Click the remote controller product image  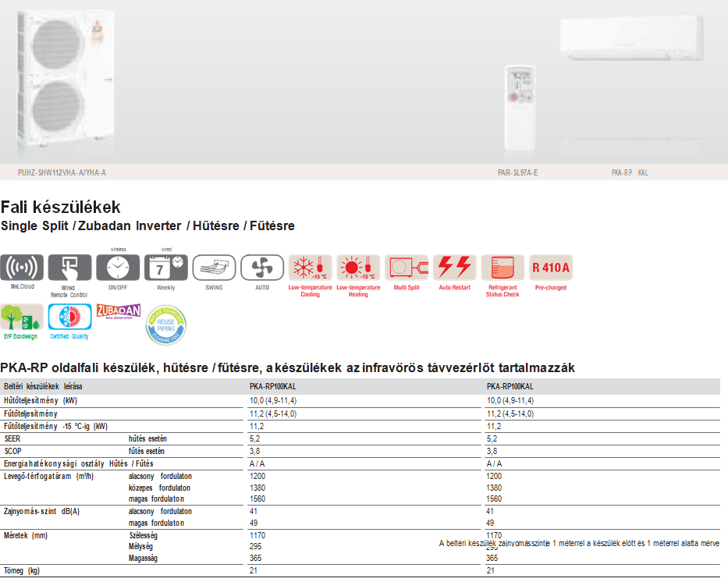click(520, 108)
